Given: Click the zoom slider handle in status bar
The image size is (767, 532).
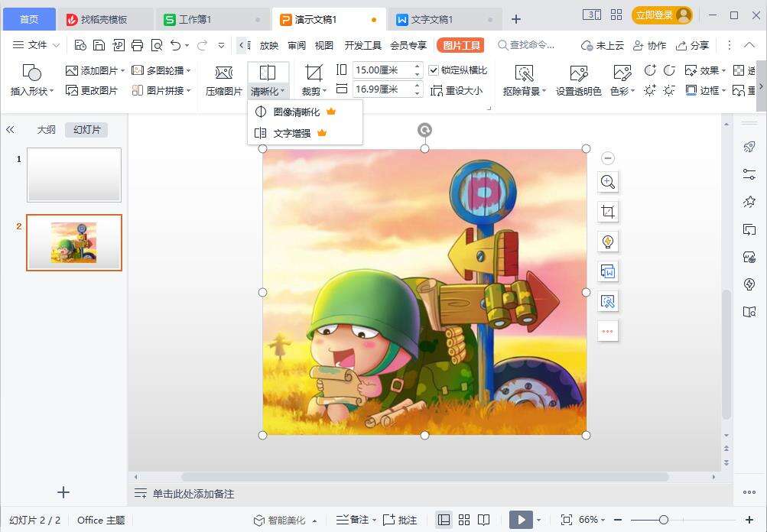Looking at the screenshot, I should (x=664, y=520).
